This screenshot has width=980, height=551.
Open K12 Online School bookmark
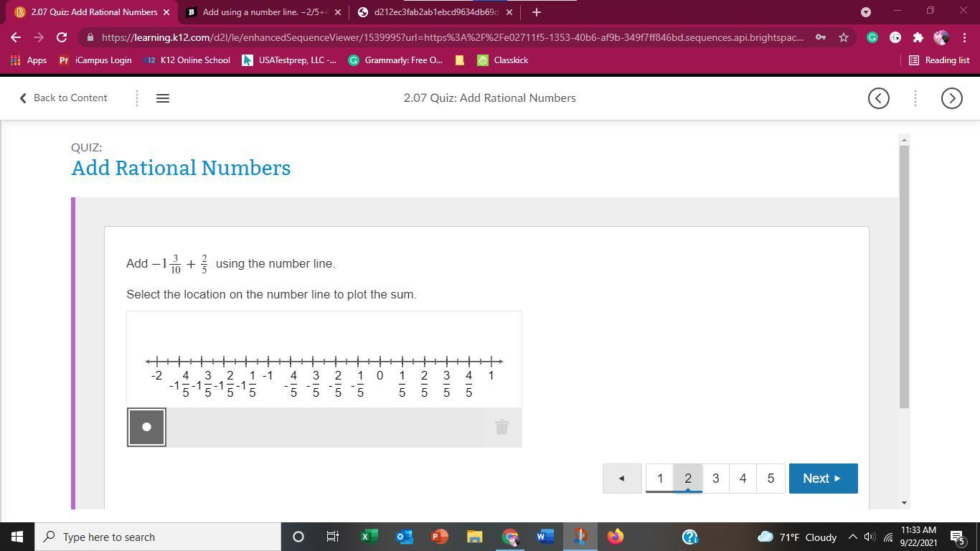point(187,60)
